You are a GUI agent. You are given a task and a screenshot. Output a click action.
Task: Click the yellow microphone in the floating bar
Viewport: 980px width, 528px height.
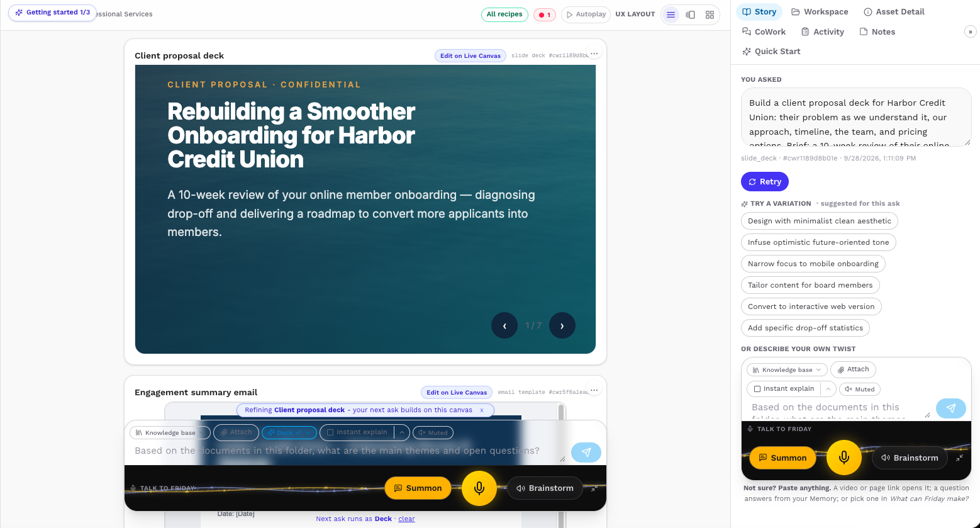(x=479, y=488)
